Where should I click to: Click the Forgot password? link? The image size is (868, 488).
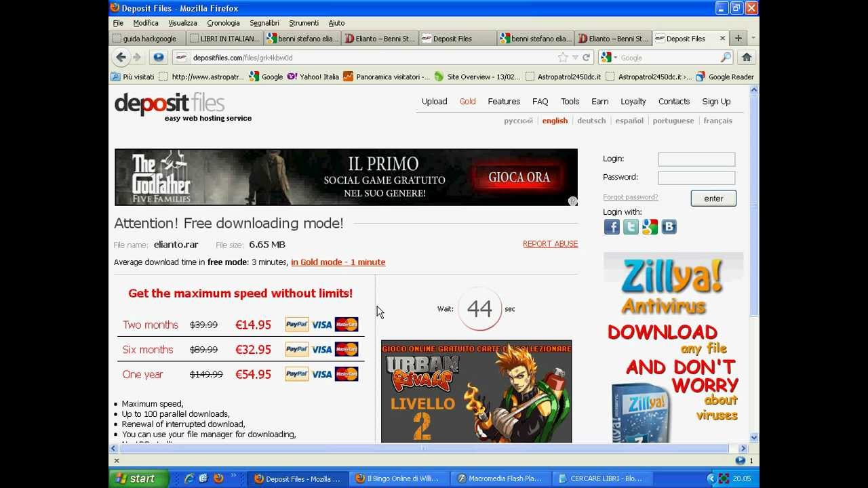tap(631, 197)
